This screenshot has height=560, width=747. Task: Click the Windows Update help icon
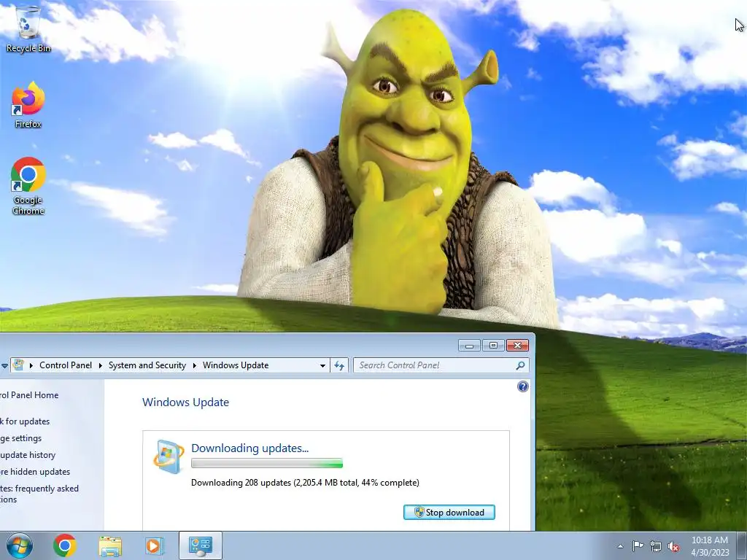point(522,386)
